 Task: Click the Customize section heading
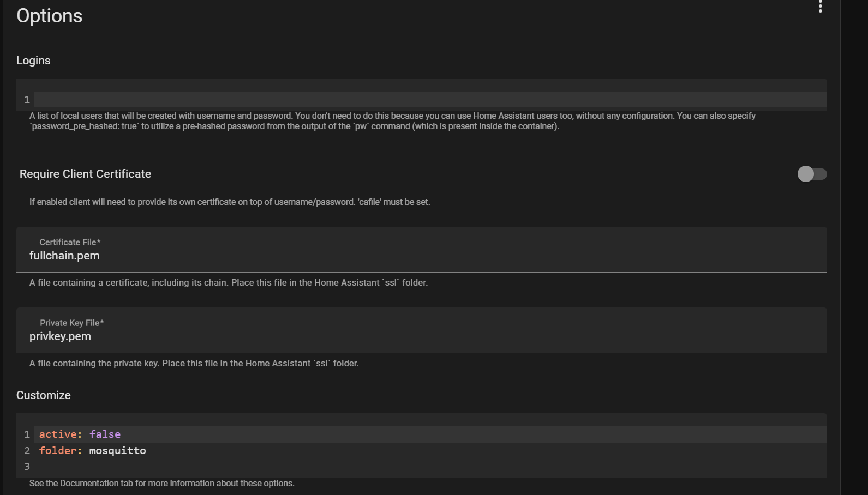pos(44,395)
